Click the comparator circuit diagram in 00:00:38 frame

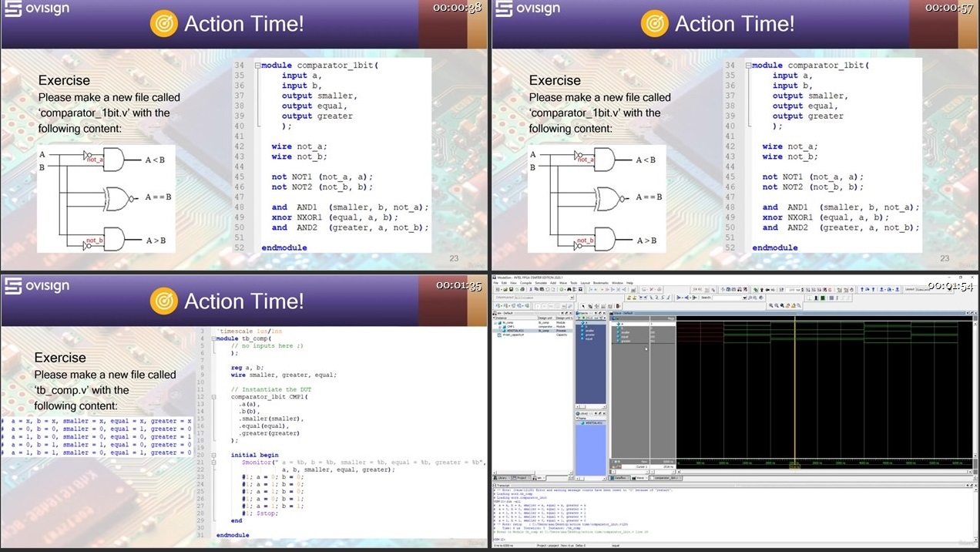pyautogui.click(x=106, y=198)
